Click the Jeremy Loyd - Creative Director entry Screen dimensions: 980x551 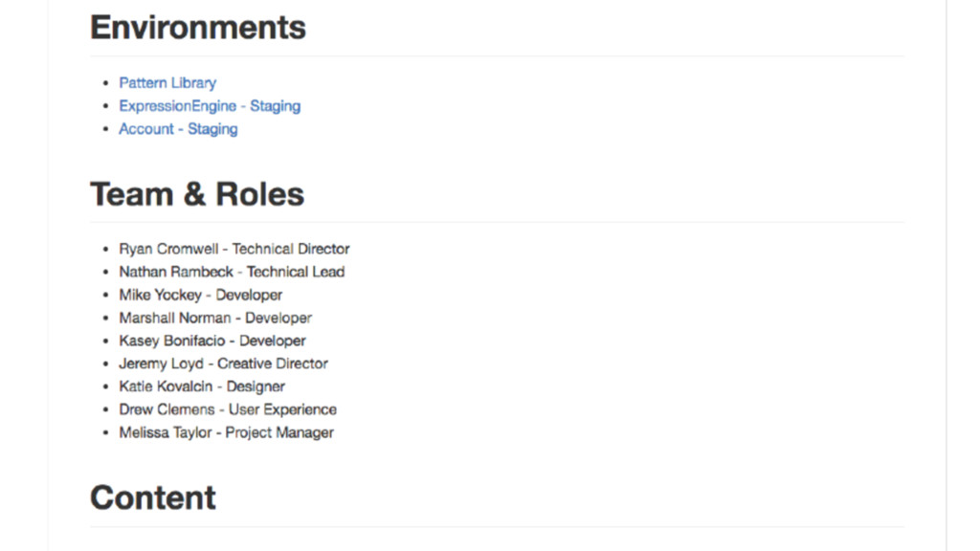[x=223, y=364]
